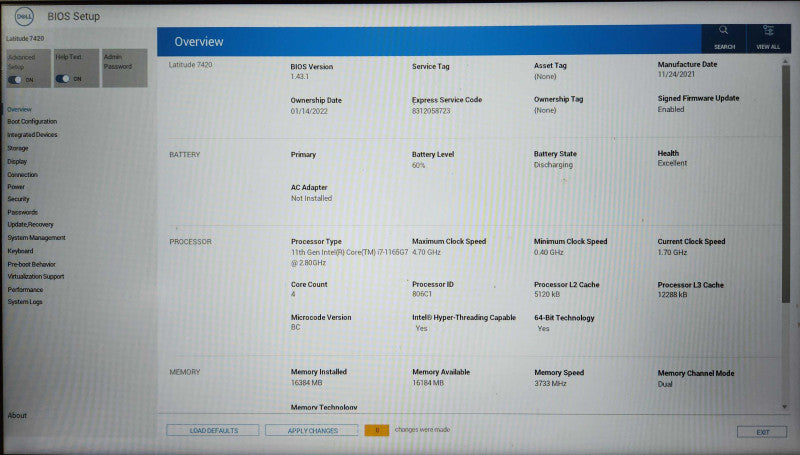Image resolution: width=800 pixels, height=455 pixels.
Task: Click the scrollbar up arrow
Action: [x=785, y=62]
